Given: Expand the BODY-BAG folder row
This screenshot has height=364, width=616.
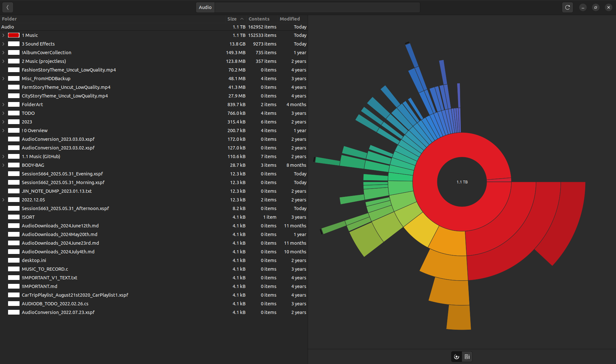Looking at the screenshot, I should [3, 165].
